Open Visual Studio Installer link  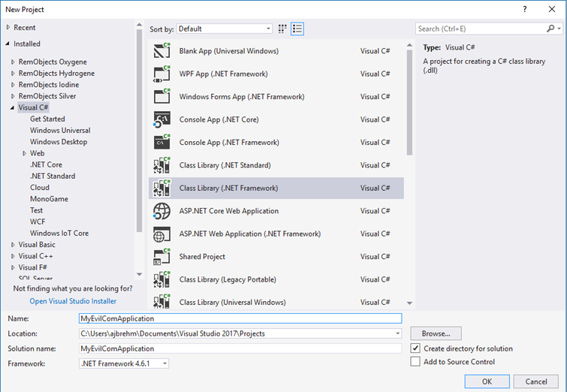[x=73, y=301]
